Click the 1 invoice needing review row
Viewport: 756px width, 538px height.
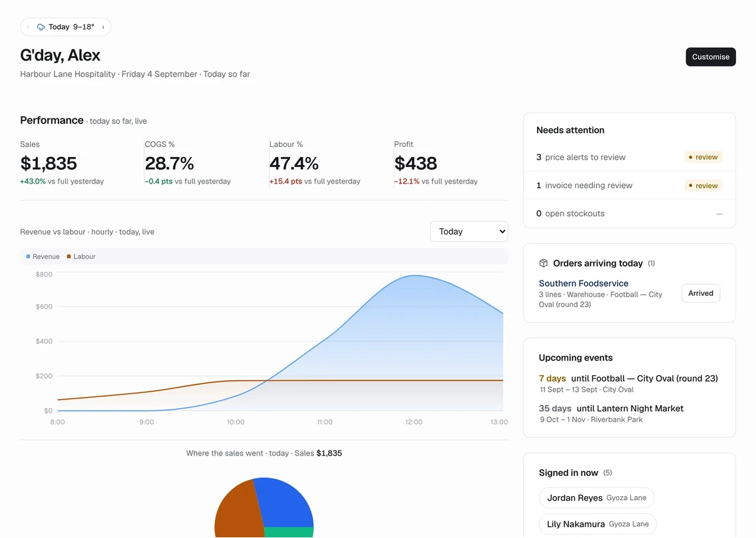pos(629,186)
